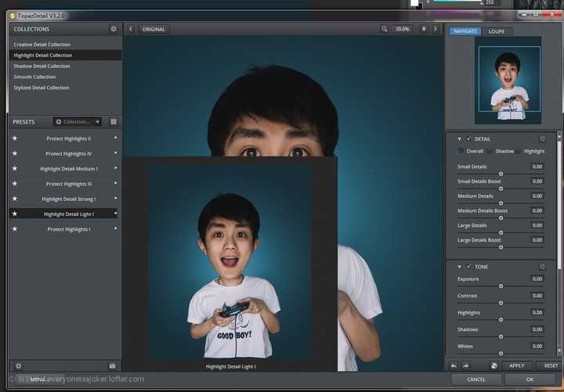Image resolution: width=564 pixels, height=392 pixels.
Task: Favorite star for Protect Highlights I
Action: (15, 229)
